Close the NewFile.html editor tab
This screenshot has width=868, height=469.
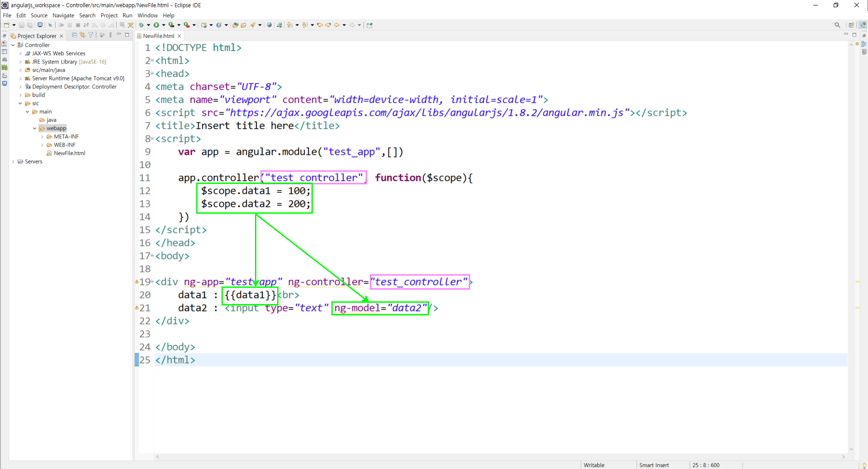179,36
